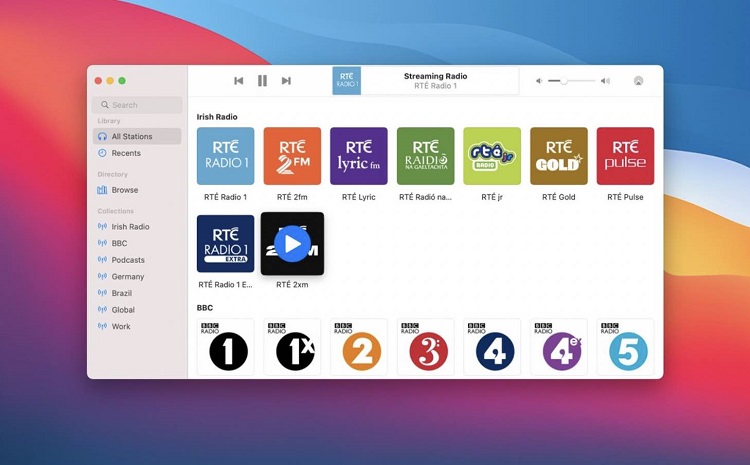Open the RTÉ Pulse station
Screen dimensions: 750x465
point(625,156)
